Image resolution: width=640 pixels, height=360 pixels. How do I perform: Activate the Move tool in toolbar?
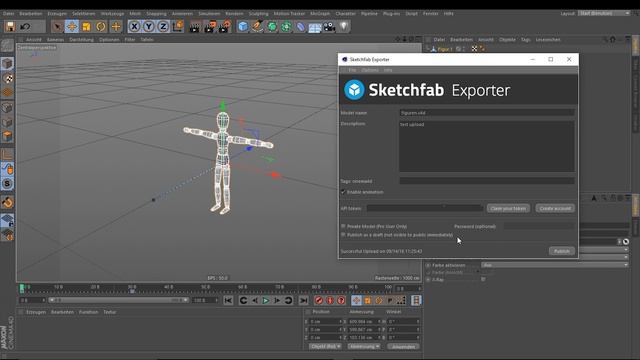(x=72, y=27)
